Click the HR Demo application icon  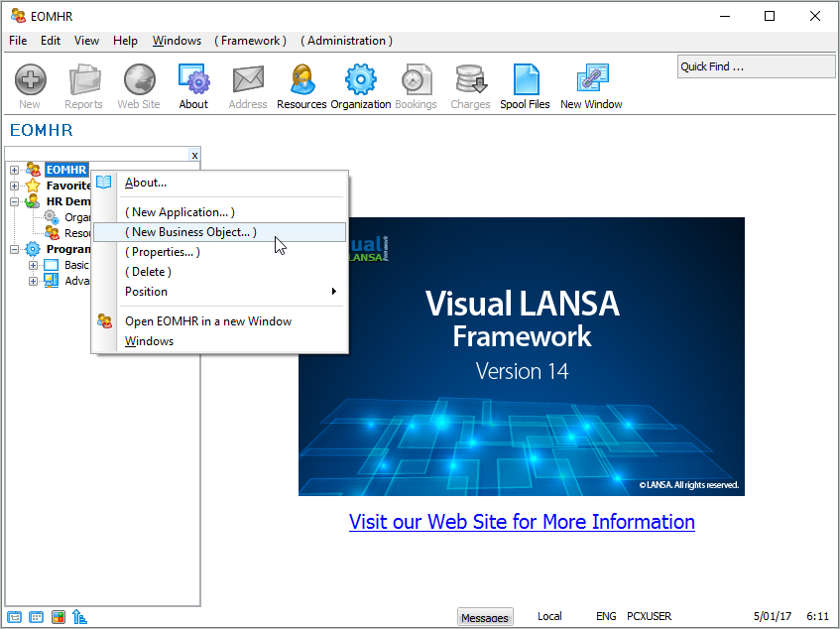(33, 201)
